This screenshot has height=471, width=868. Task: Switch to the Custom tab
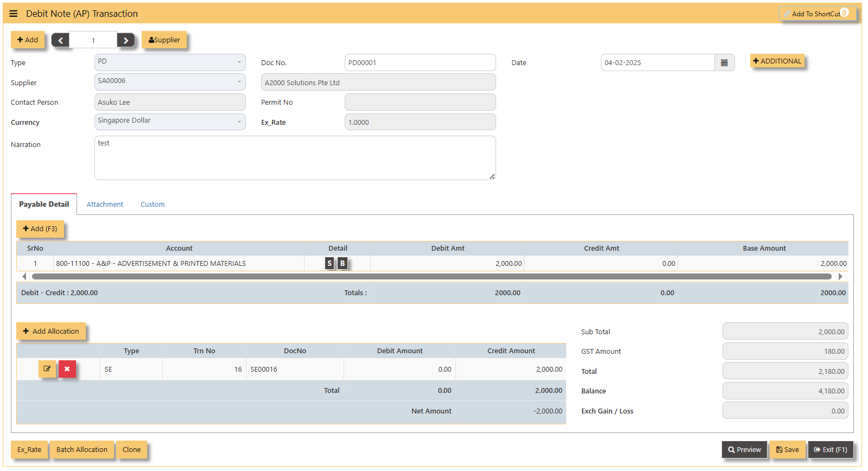point(153,205)
